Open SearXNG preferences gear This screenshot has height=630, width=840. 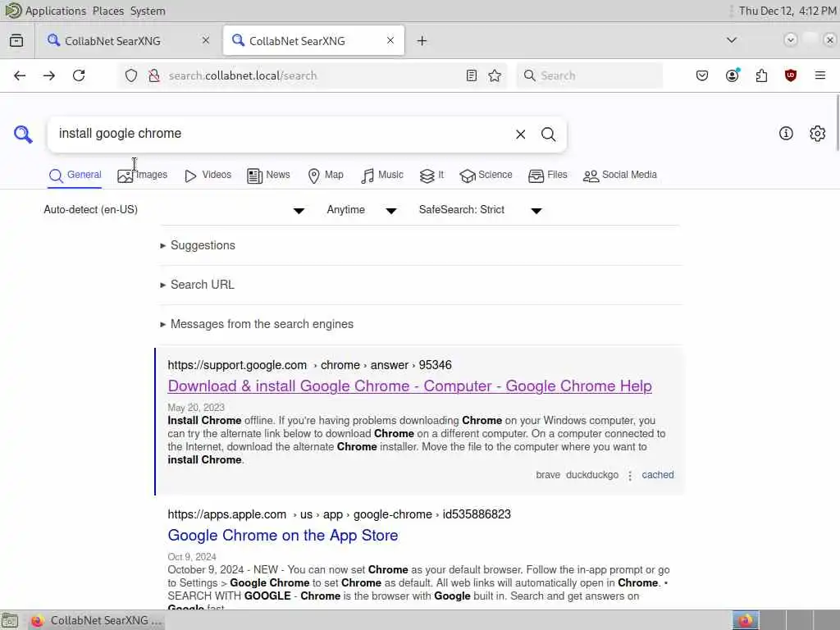click(818, 134)
